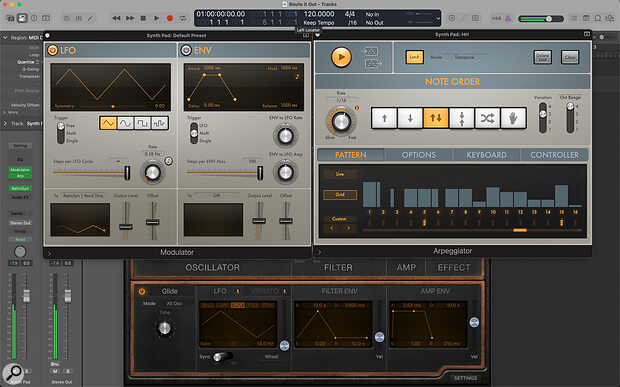Open Quick Help in the control bar
This screenshot has width=620, height=387.
(34, 18)
